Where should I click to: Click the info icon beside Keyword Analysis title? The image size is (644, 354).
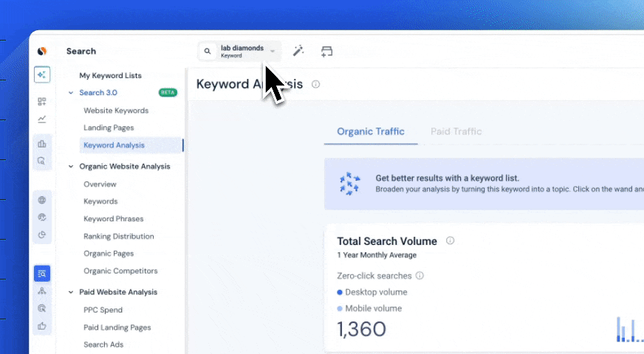click(316, 84)
